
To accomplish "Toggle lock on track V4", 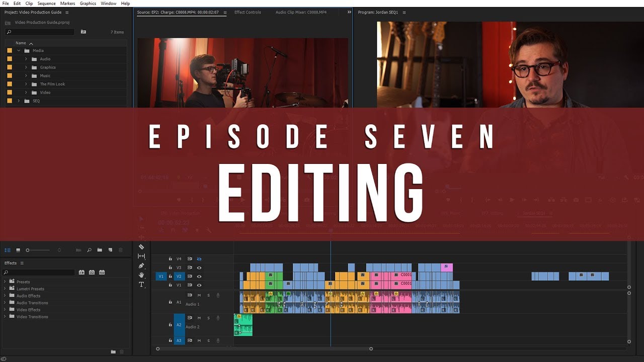I will pyautogui.click(x=170, y=259).
